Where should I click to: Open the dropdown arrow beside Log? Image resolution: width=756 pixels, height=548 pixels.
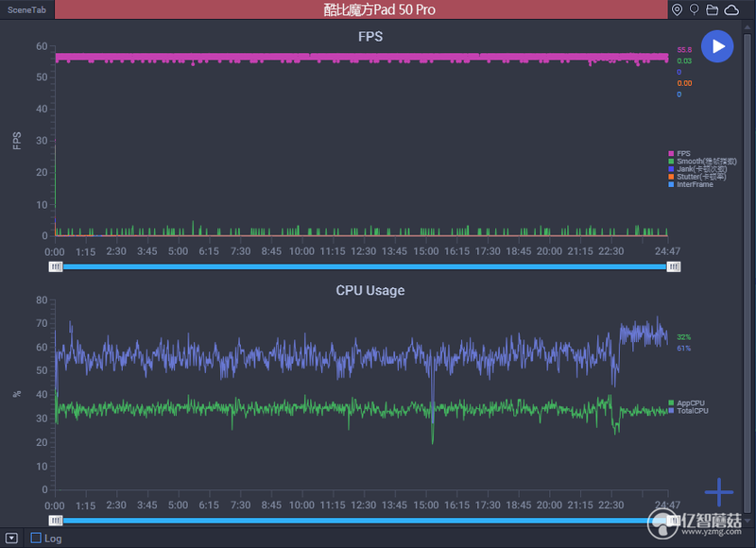(11, 538)
